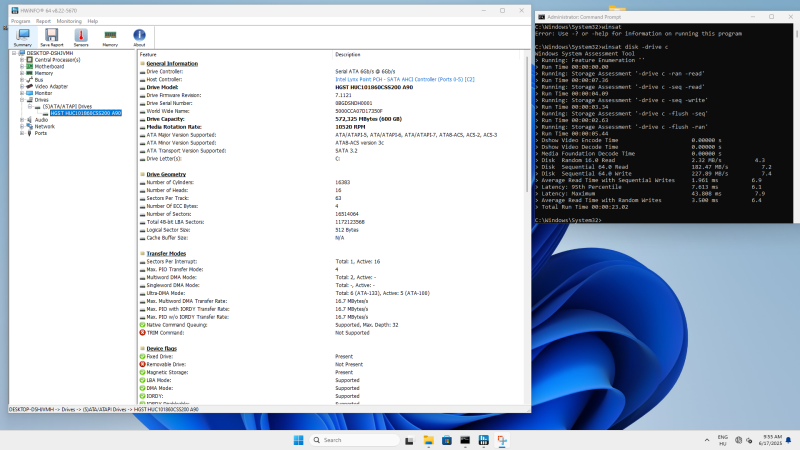Select the Monitor tree label
The height and width of the screenshot is (450, 800).
coord(43,93)
